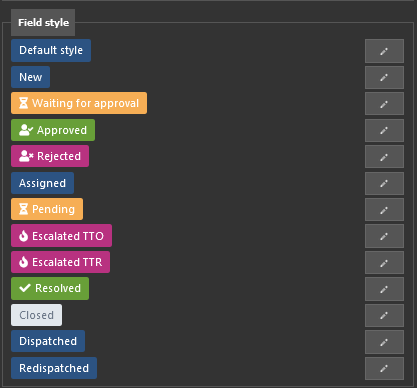The image size is (417, 388).
Task: Open pencil editor for Approved style
Action: coord(384,130)
